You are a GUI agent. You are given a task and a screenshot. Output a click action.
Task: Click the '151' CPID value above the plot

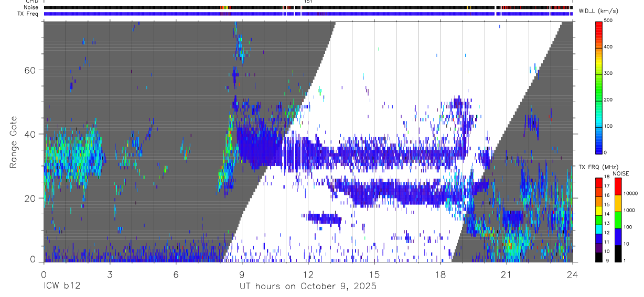pos(308,2)
